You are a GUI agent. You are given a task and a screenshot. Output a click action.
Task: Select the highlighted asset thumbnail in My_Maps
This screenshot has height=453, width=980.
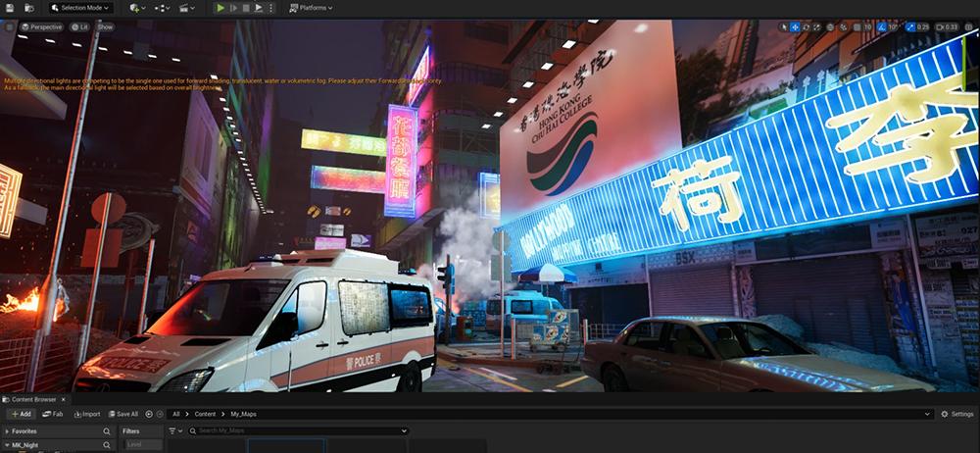[x=285, y=445]
